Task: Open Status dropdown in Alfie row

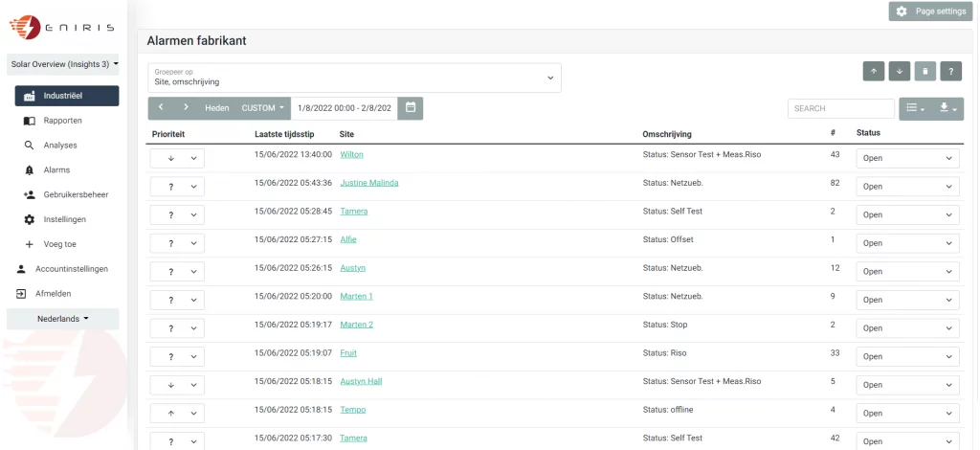Action: click(907, 243)
